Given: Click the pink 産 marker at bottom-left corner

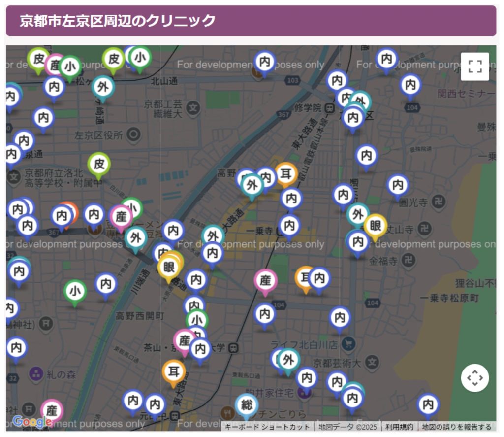Looking at the screenshot, I should click(x=52, y=410).
